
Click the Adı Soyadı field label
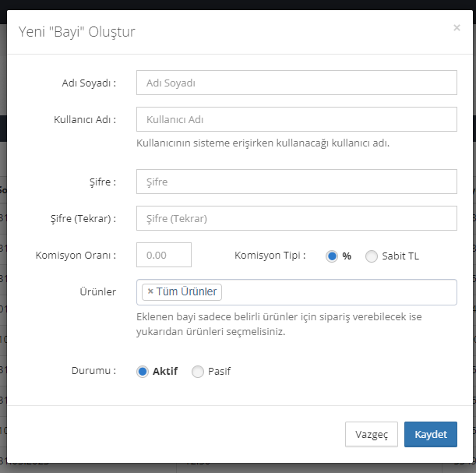89,83
